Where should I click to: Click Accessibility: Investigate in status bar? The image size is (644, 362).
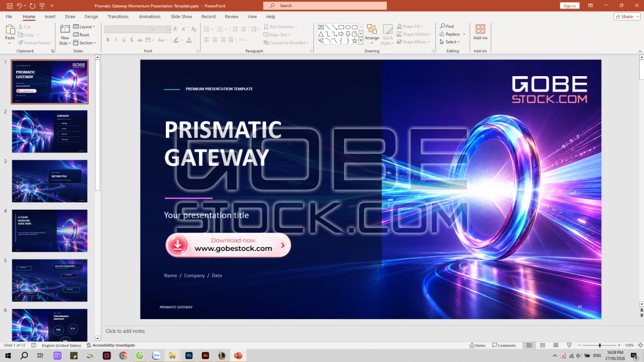111,345
